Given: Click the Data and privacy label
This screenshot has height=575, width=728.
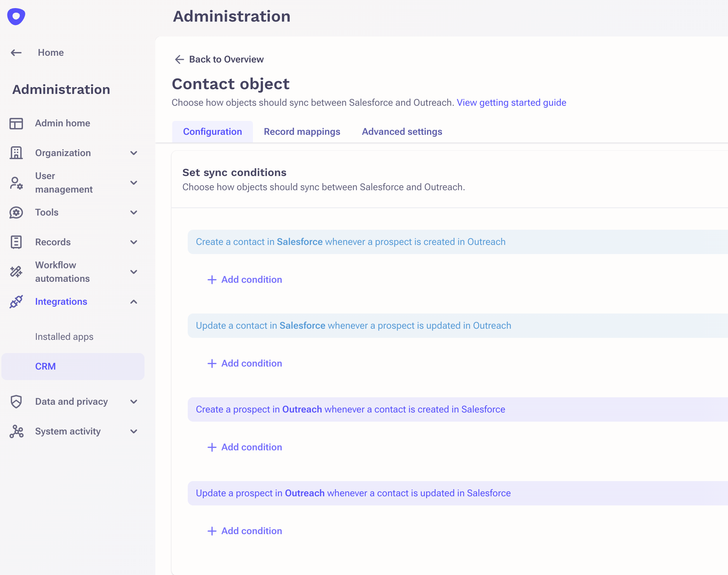Looking at the screenshot, I should pos(71,402).
